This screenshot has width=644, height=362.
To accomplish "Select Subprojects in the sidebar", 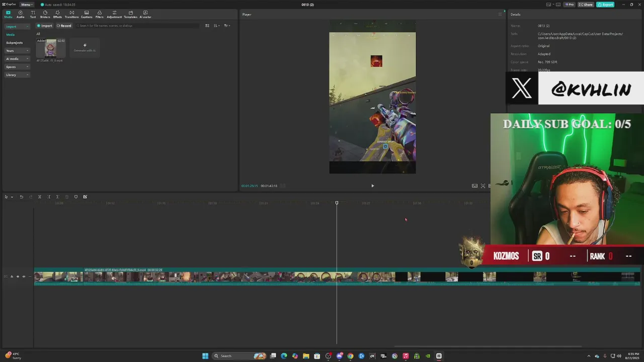I will pyautogui.click(x=14, y=43).
